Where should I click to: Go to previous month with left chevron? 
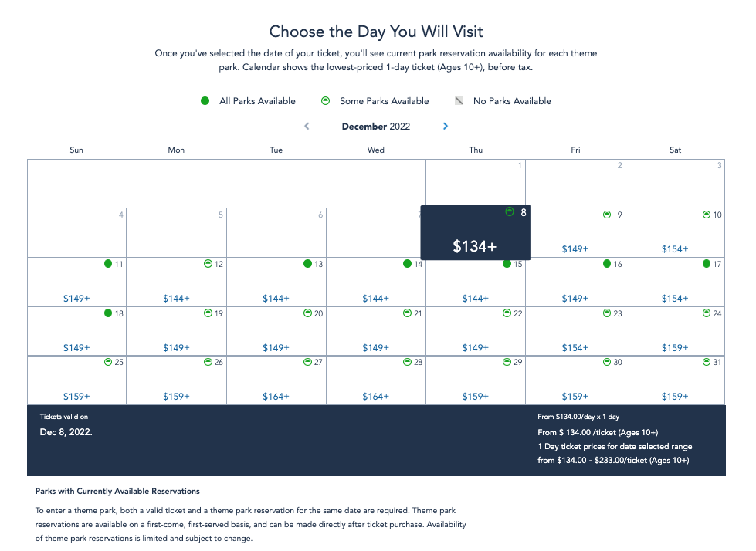tap(307, 127)
